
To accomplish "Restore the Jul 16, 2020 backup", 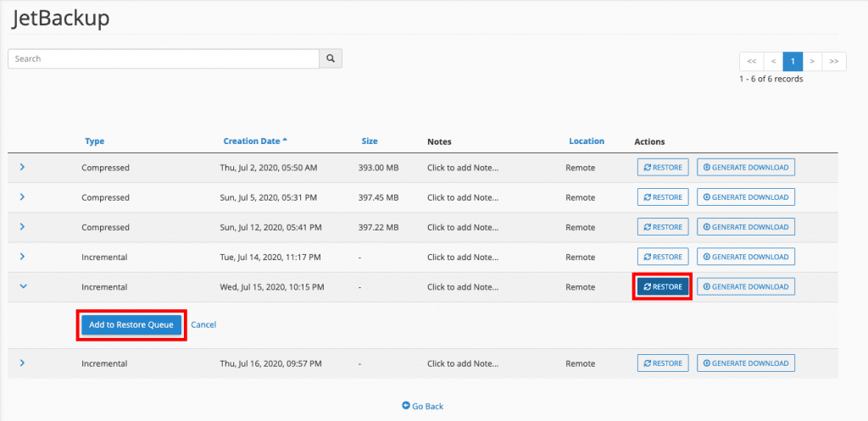I will (663, 363).
